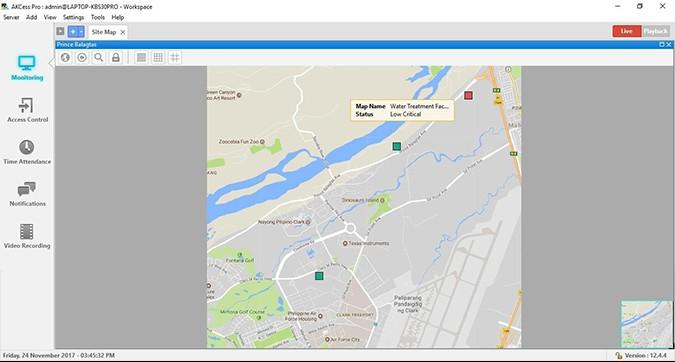Switch to Playback mode
Screen dimensions: 675x362
tap(656, 31)
